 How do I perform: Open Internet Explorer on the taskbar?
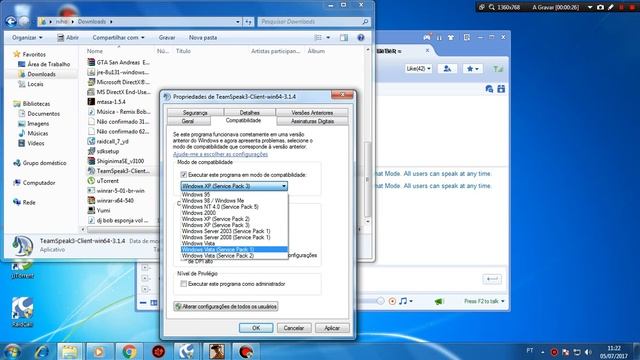[x=41, y=351]
